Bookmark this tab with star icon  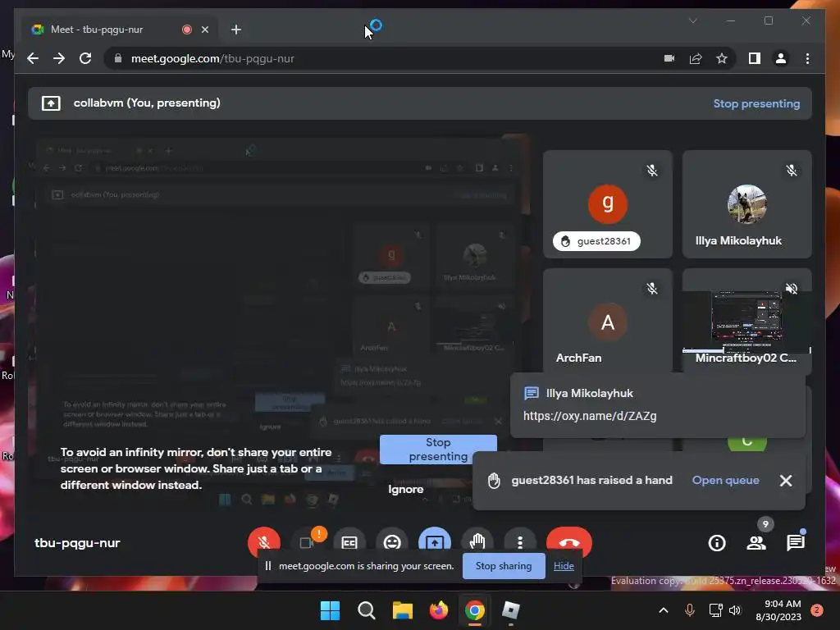point(722,58)
